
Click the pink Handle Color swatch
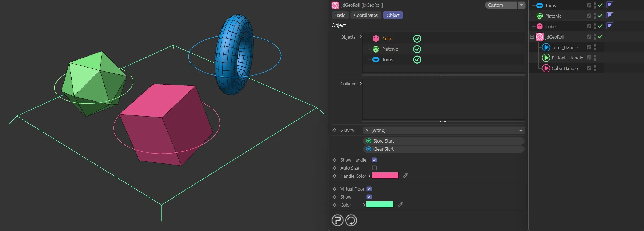(385, 176)
